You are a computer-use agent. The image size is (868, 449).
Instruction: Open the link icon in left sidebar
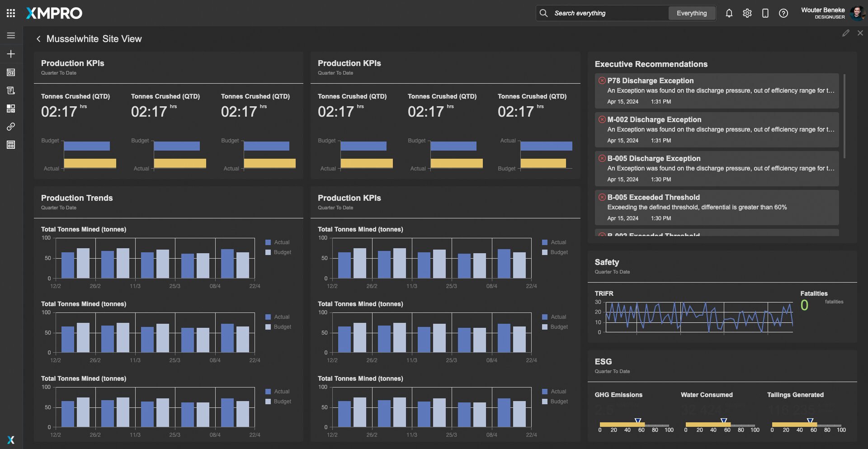click(x=11, y=127)
